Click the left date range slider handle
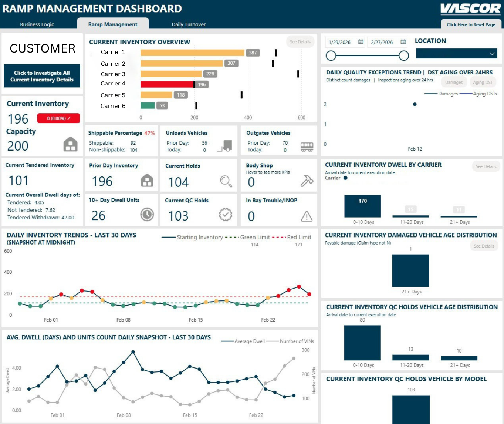This screenshot has height=424, width=504. 331,56
